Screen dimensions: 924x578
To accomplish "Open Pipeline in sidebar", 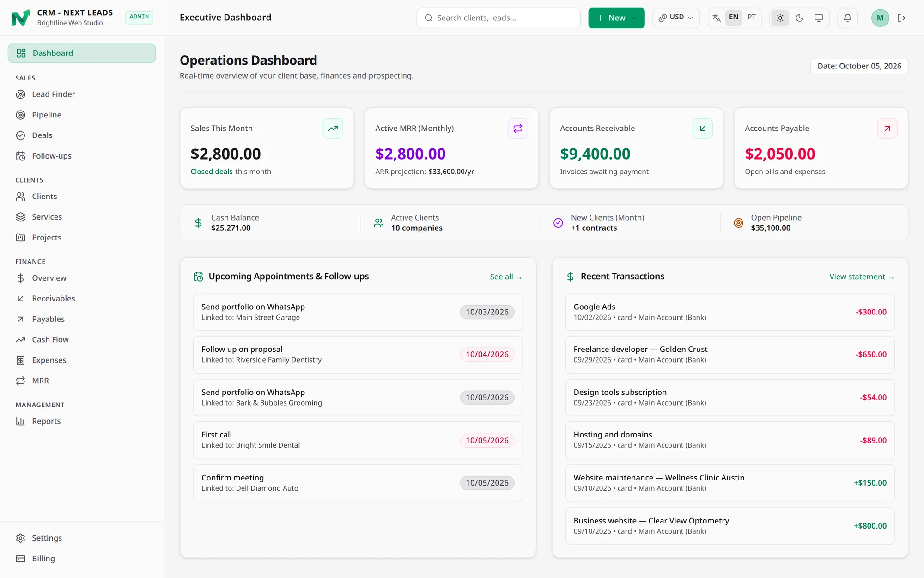I will click(82, 115).
